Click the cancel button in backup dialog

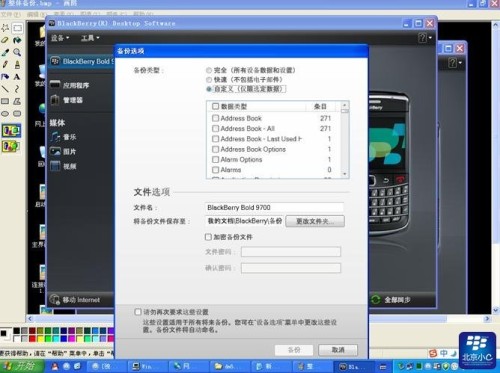click(x=338, y=350)
